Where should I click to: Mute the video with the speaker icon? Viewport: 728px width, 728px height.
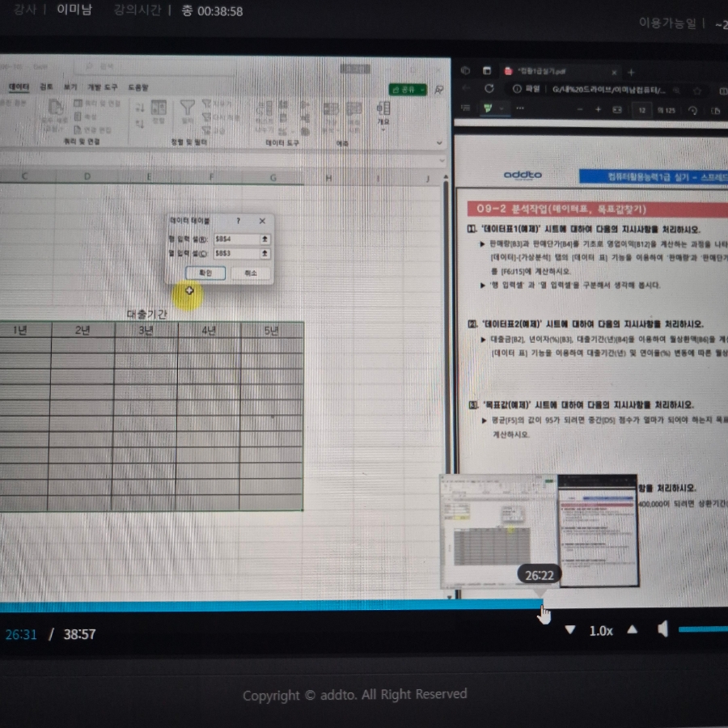(662, 630)
